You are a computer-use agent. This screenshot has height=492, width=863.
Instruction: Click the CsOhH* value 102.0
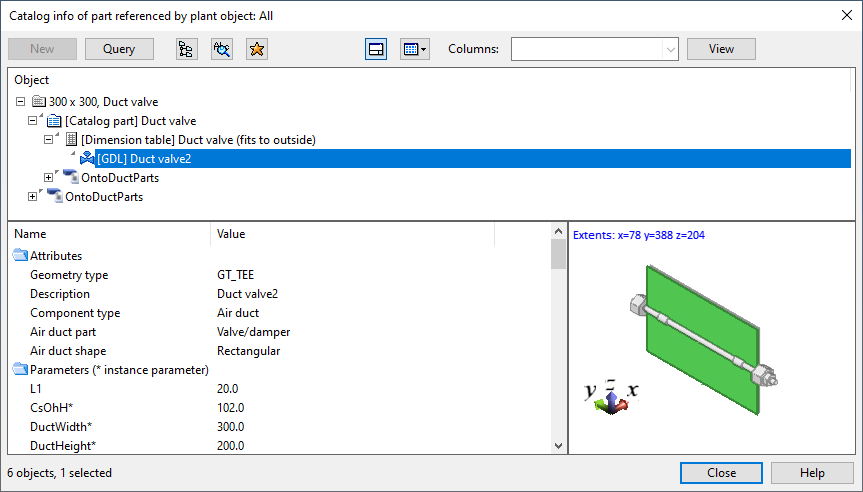point(231,408)
